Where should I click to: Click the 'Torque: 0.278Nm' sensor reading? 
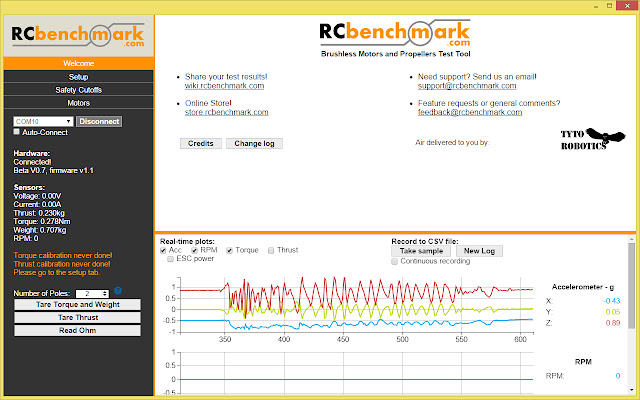click(x=42, y=222)
